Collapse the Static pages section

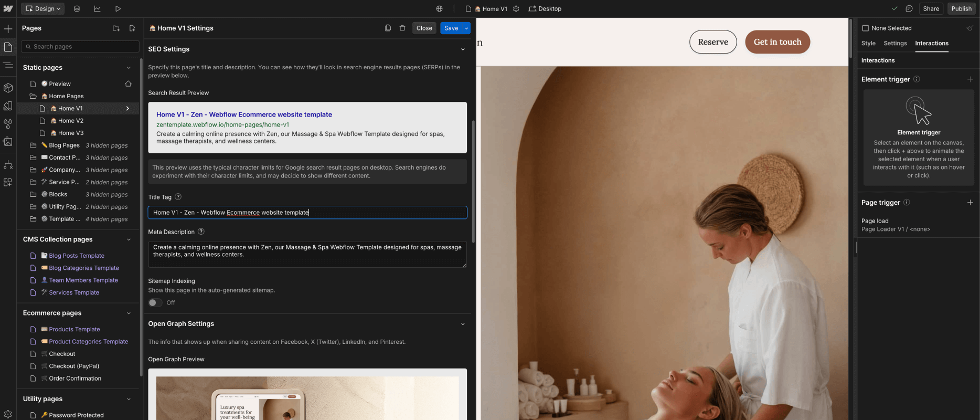pos(129,68)
